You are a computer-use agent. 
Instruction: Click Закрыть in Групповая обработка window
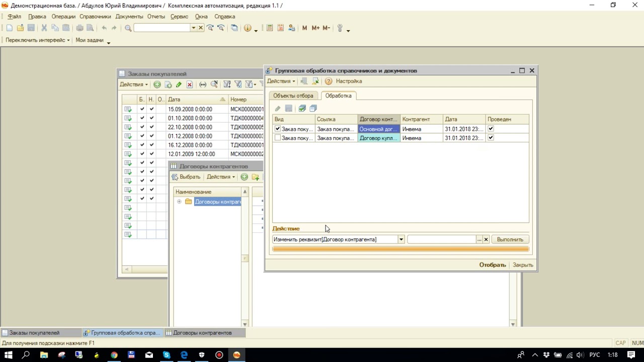click(523, 265)
